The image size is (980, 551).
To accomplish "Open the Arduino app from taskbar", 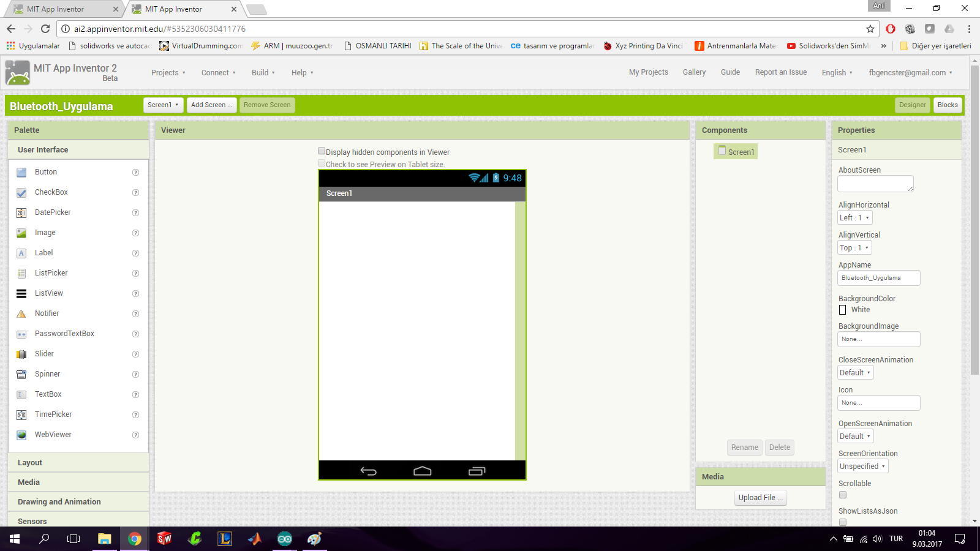I will 285,539.
